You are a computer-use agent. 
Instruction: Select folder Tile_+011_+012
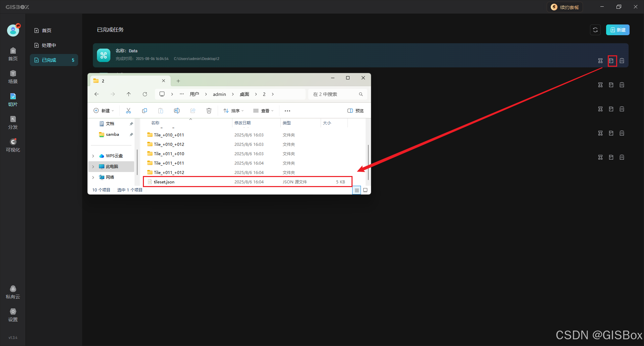click(248, 172)
